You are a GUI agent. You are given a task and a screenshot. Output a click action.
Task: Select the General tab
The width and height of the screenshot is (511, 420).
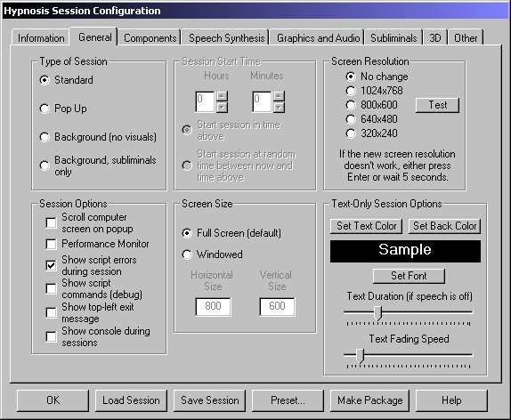click(x=94, y=36)
